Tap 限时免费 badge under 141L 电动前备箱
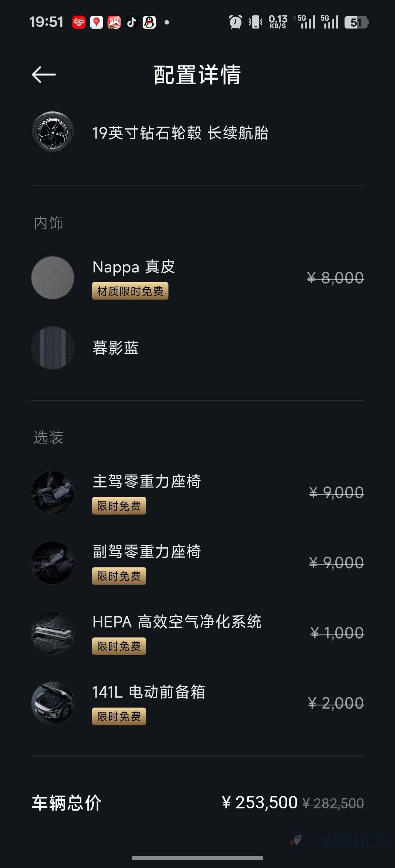This screenshot has width=395, height=868. (119, 716)
